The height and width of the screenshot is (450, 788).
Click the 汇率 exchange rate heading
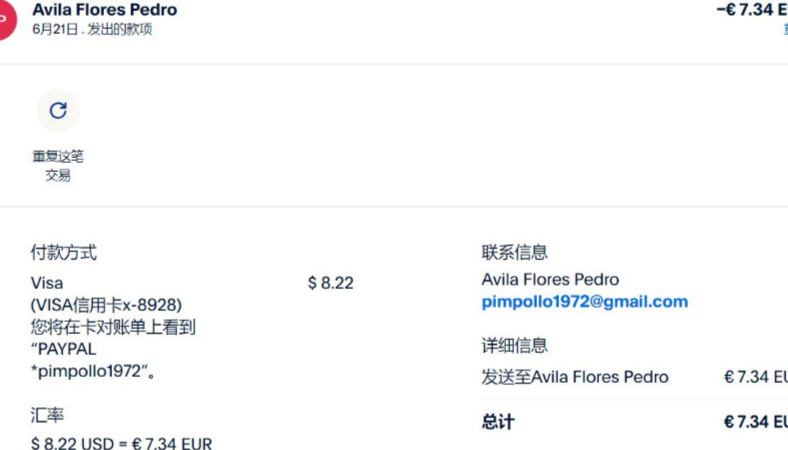[47, 413]
